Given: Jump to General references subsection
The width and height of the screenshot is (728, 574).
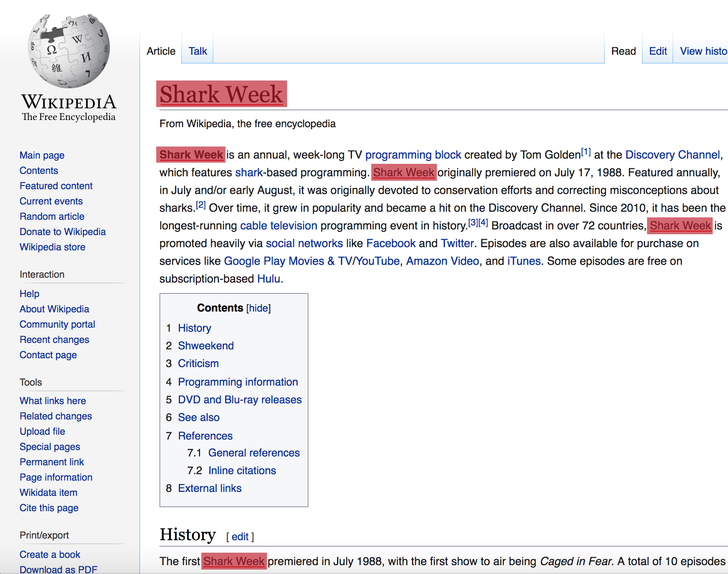Looking at the screenshot, I should [x=254, y=453].
